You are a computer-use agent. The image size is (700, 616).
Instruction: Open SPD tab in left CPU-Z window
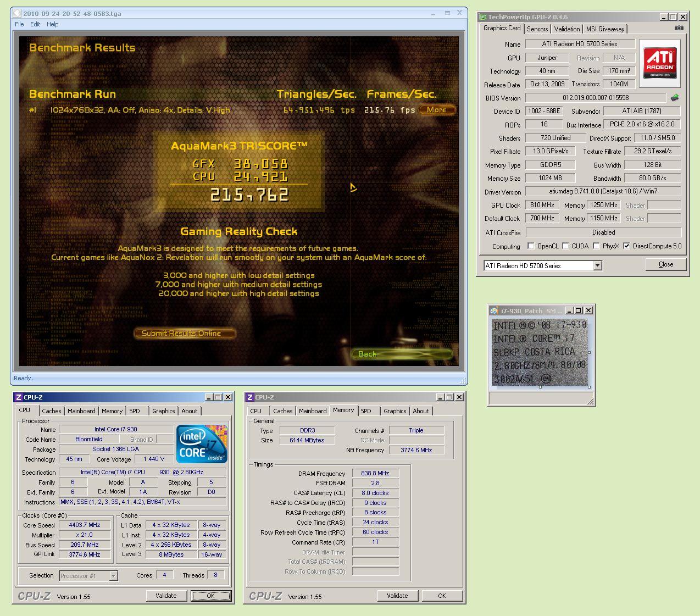[135, 411]
